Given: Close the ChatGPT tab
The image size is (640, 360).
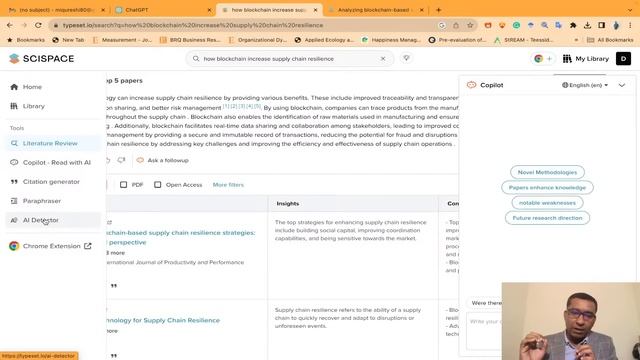Looking at the screenshot, I should (x=209, y=10).
